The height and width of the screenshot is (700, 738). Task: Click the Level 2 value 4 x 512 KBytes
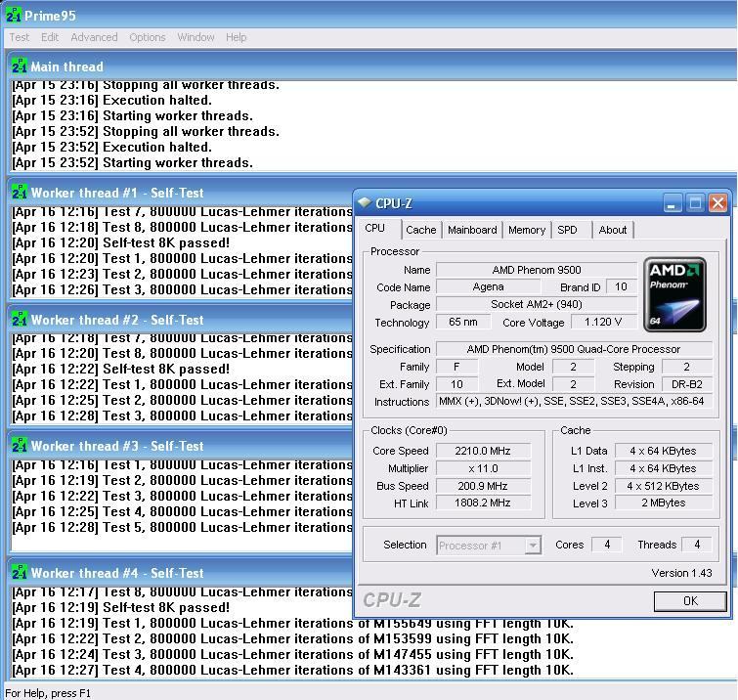[x=664, y=486]
